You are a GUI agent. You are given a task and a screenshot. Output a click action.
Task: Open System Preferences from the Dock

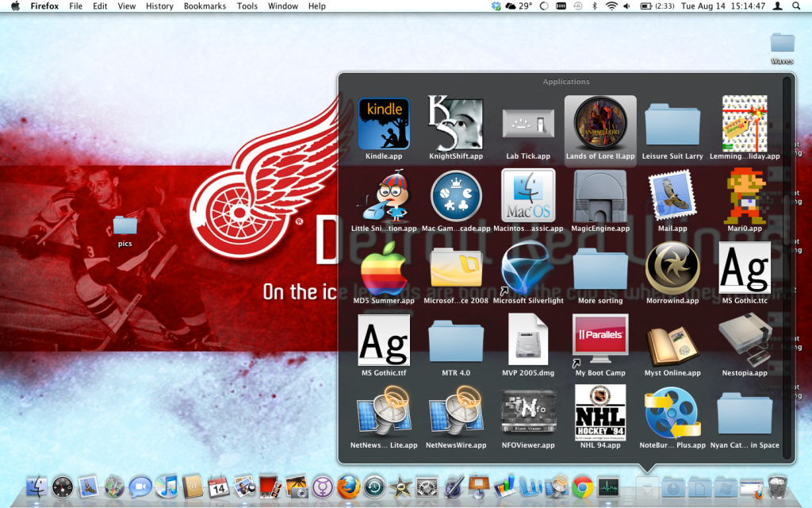click(x=427, y=487)
